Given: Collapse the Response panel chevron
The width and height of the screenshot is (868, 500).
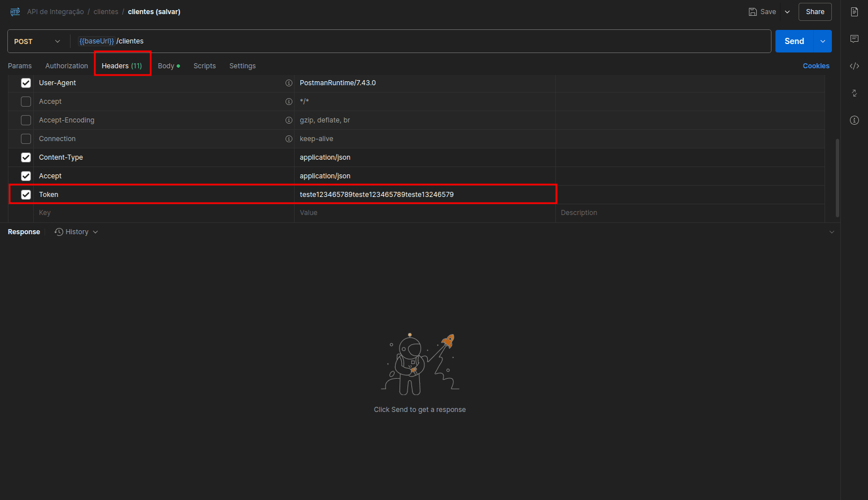Looking at the screenshot, I should [x=831, y=232].
